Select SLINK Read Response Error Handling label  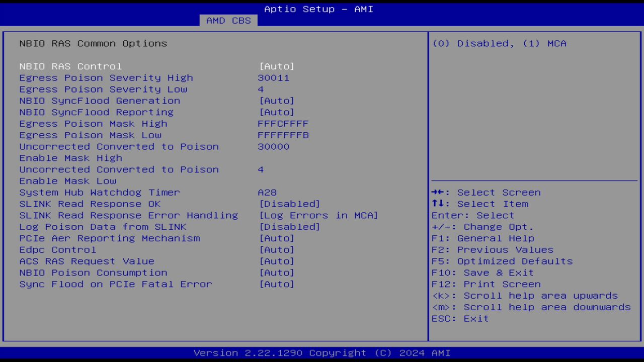129,215
